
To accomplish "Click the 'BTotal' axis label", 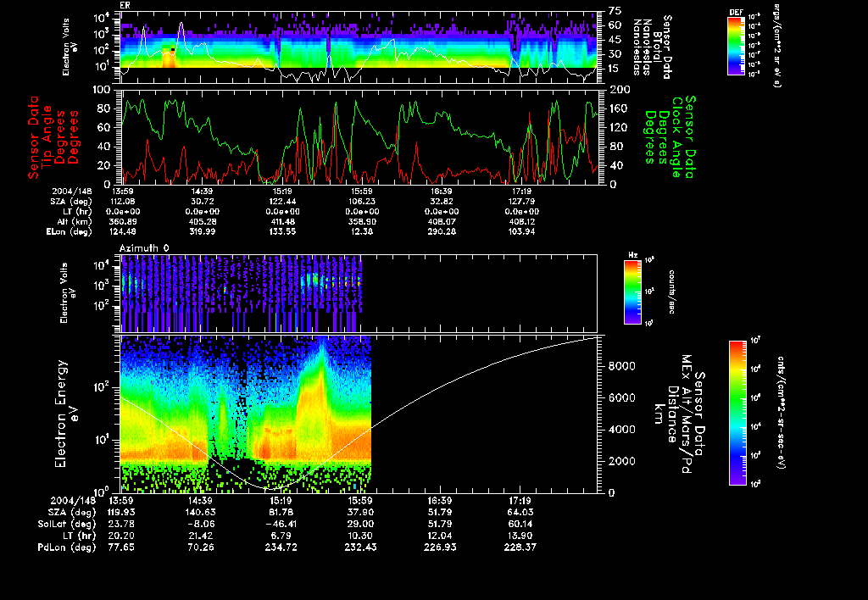I will point(657,46).
